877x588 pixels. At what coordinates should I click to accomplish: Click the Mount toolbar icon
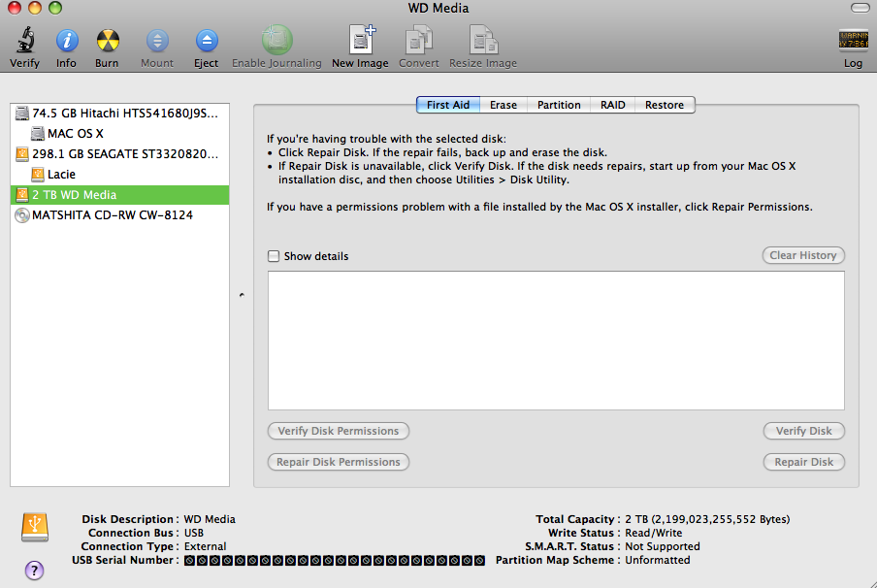point(157,41)
